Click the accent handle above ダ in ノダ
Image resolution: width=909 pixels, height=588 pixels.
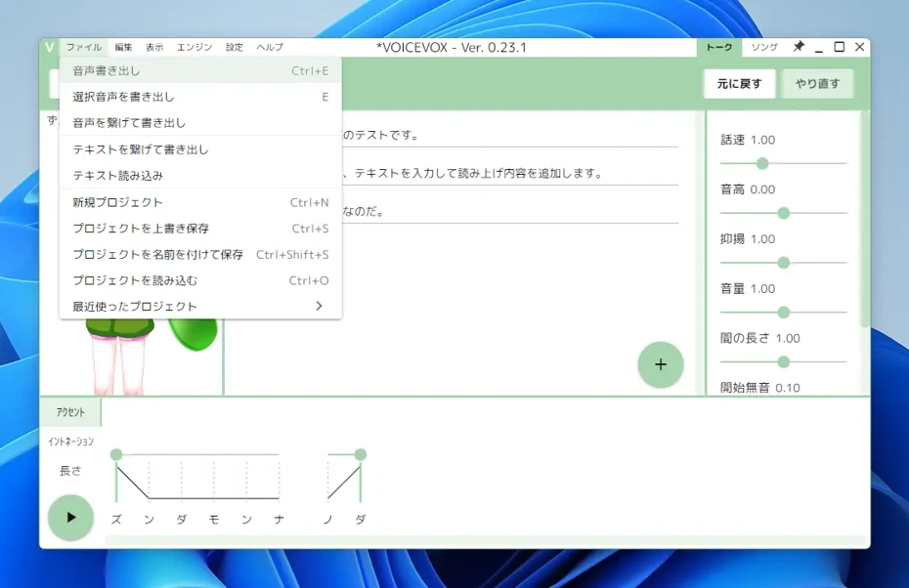click(361, 455)
